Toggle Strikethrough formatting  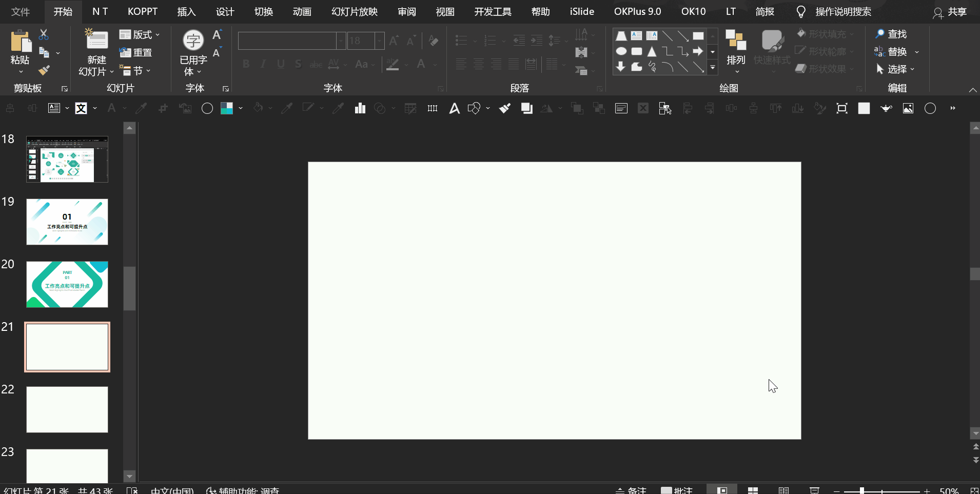click(x=316, y=64)
